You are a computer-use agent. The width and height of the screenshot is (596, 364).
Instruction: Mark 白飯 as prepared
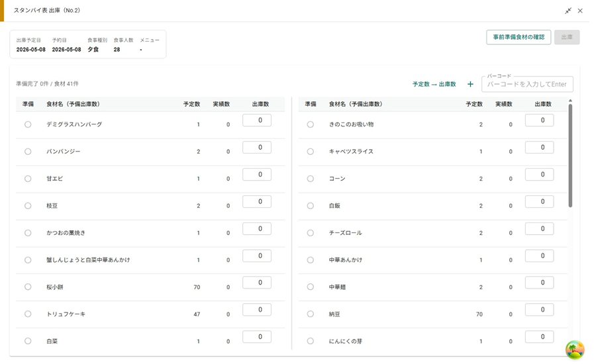click(x=310, y=206)
